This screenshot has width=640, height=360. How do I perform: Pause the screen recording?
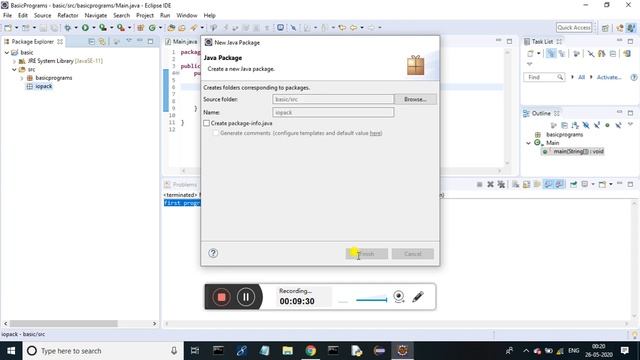coord(246,297)
